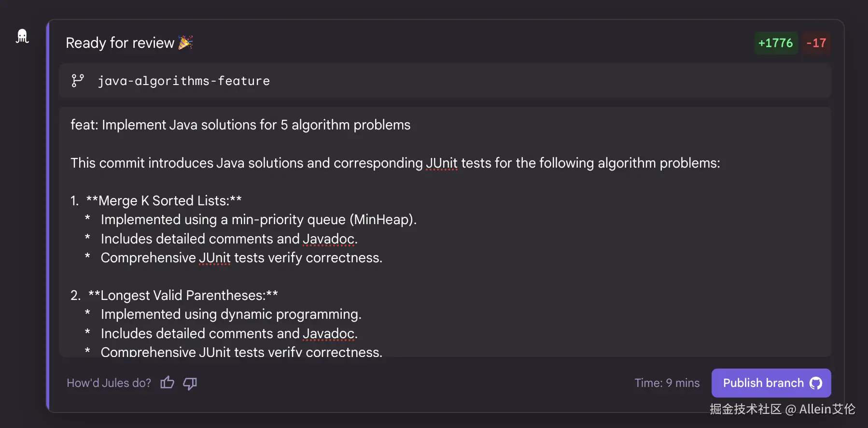Image resolution: width=868 pixels, height=428 pixels.
Task: Click the "How'd Jules do?" prompt text
Action: coord(109,383)
